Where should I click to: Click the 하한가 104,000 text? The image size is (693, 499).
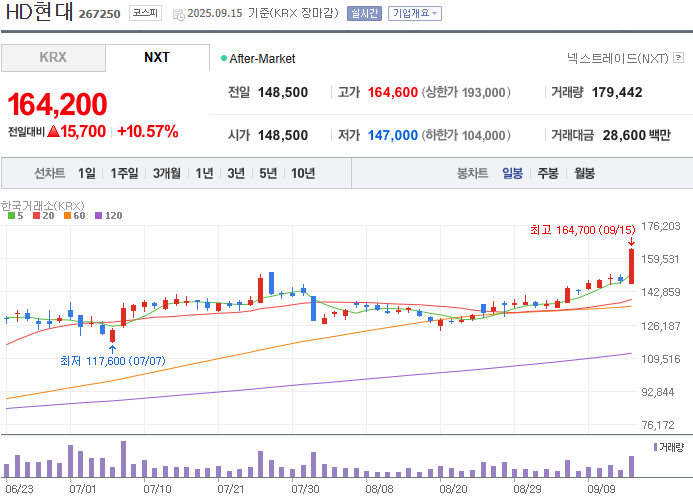[466, 135]
